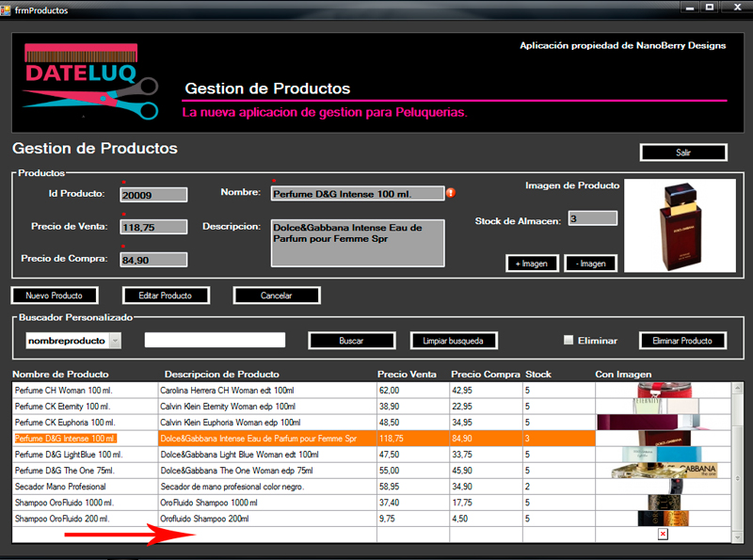Click price cell 62,00 in CH Woman row
This screenshot has width=753, height=560.
coord(413,390)
